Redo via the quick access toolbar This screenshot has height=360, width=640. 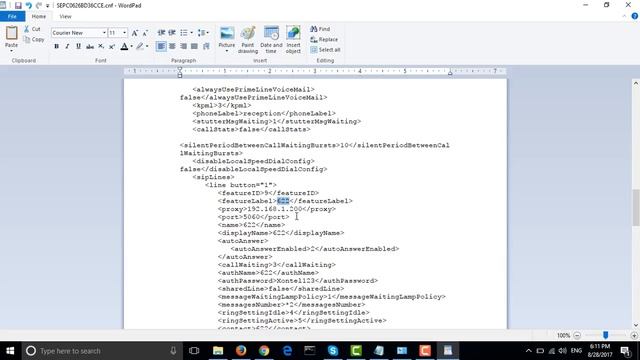[39, 5]
